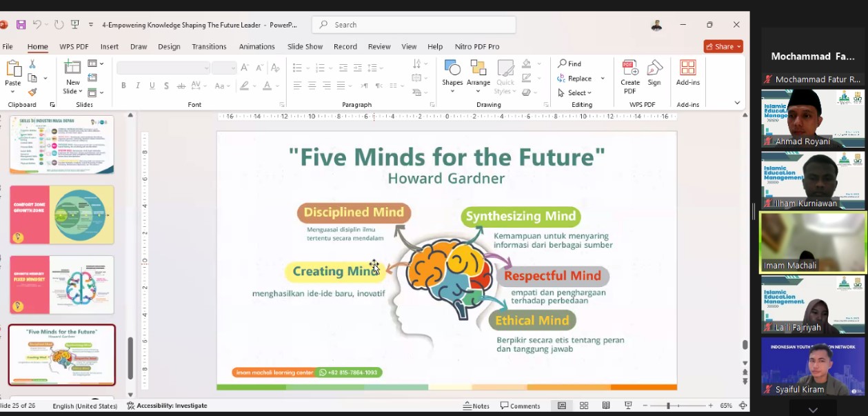Toggle text Shadow formatting
Screen dimensions: 868x416
click(x=167, y=86)
